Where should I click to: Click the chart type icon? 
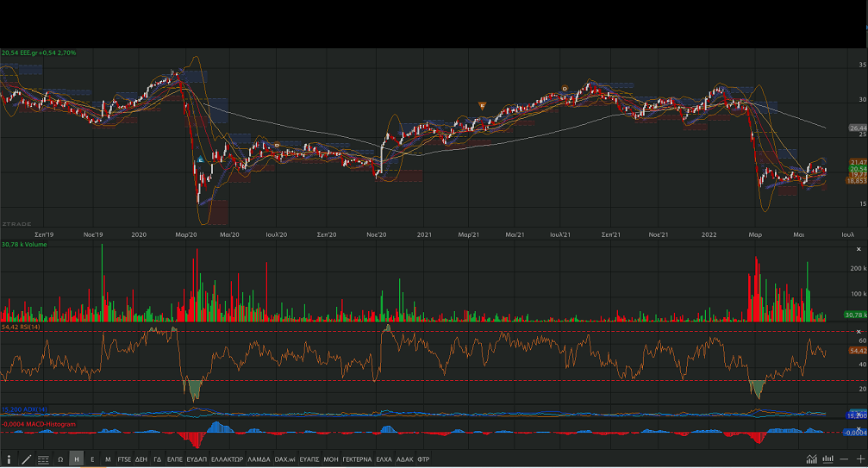[x=811, y=459]
